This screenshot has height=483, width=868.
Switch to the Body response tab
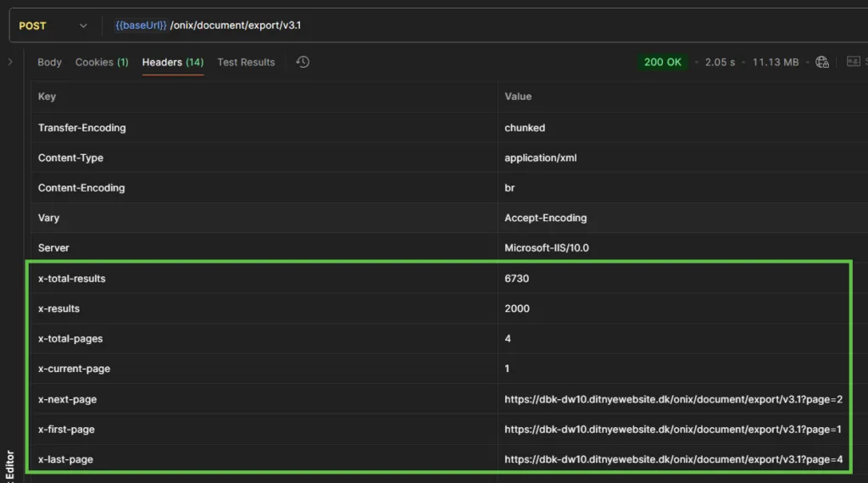click(x=49, y=62)
